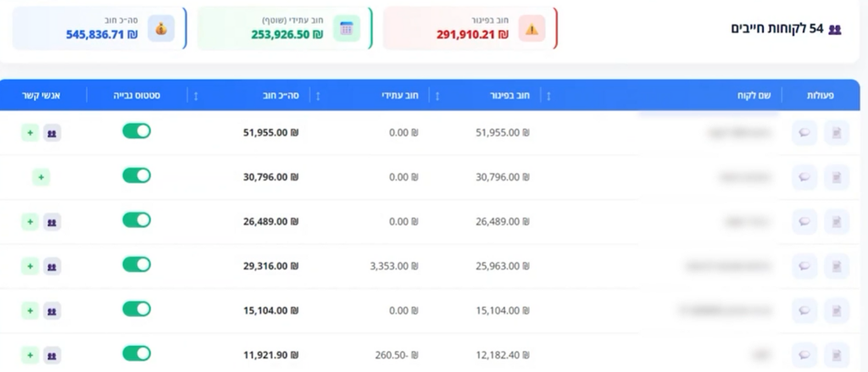This screenshot has width=868, height=372.
Task: Disable collection status toggle for 51,955.00 row
Action: pyautogui.click(x=136, y=130)
